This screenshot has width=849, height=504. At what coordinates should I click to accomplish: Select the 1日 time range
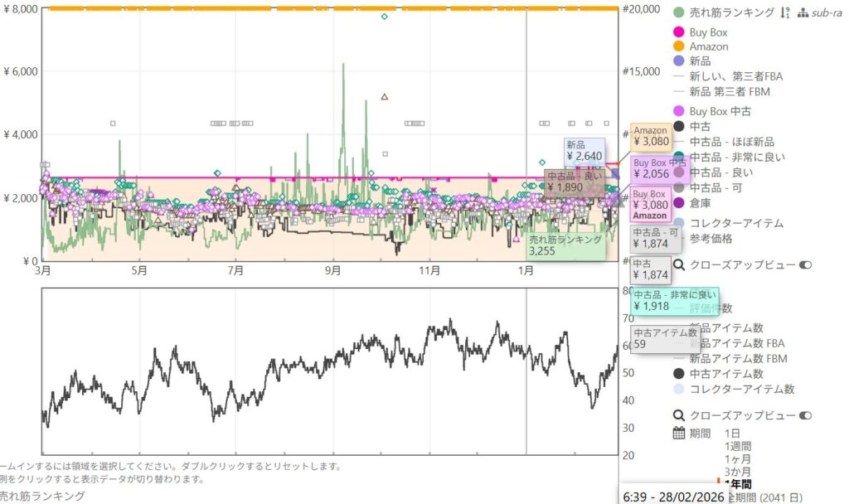[733, 433]
